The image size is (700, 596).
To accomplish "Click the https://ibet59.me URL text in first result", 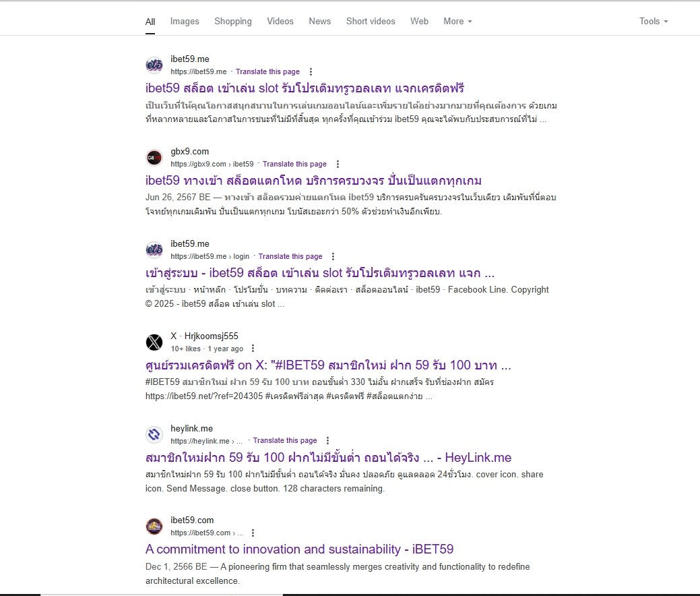I will [199, 71].
